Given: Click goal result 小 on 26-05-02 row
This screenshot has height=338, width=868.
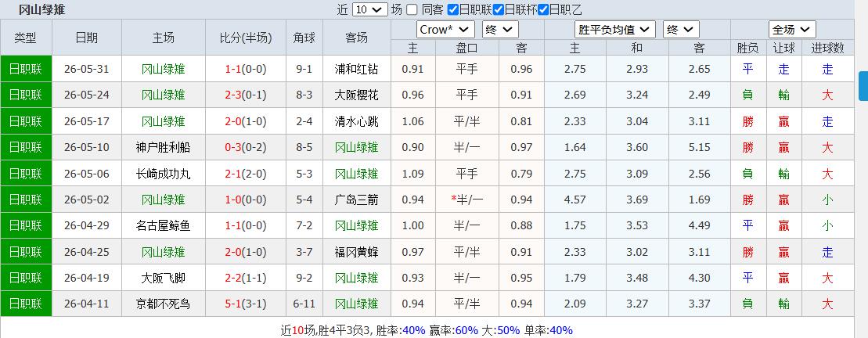Looking at the screenshot, I should [x=827, y=200].
